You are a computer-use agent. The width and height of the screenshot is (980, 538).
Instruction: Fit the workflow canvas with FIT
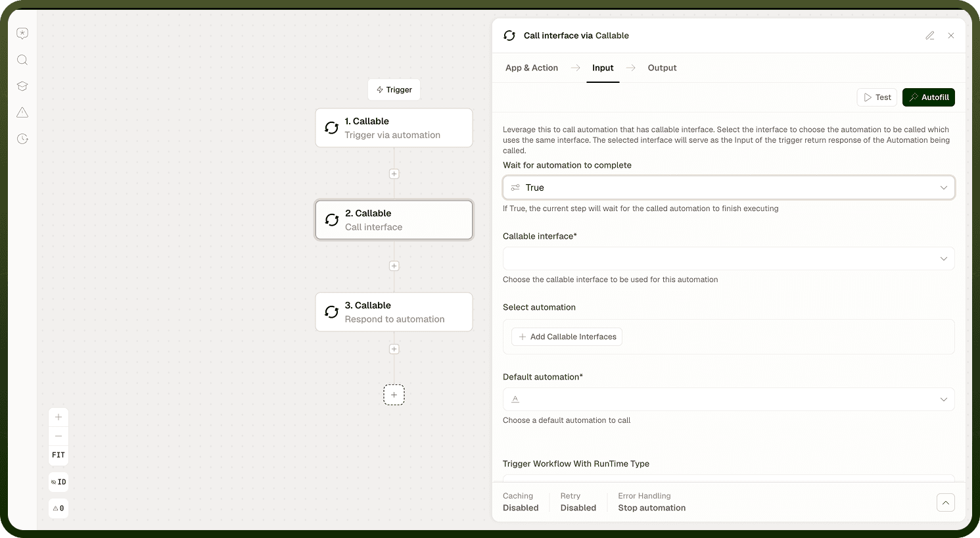[58, 455]
